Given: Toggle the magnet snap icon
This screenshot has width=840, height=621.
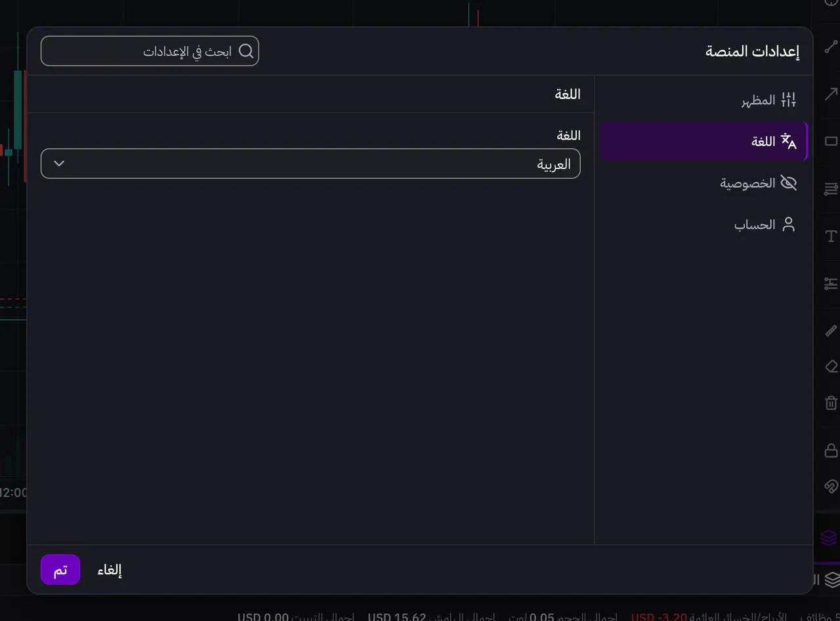Looking at the screenshot, I should (831, 486).
